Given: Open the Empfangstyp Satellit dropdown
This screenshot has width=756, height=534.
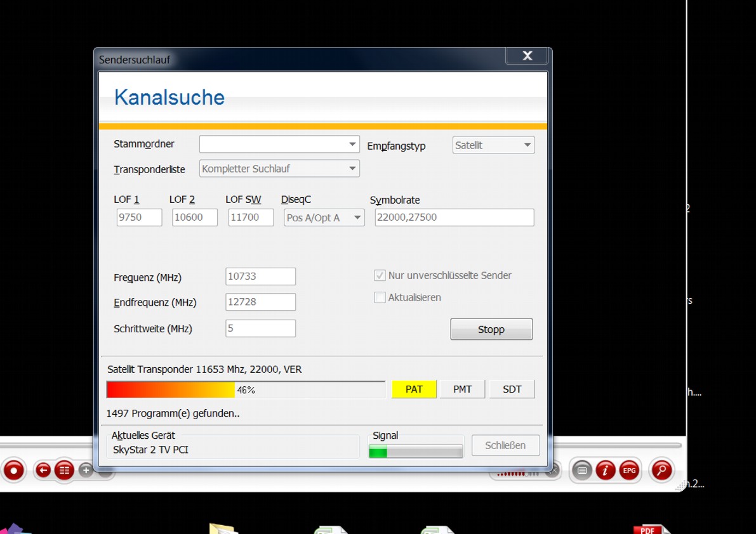Looking at the screenshot, I should point(526,145).
